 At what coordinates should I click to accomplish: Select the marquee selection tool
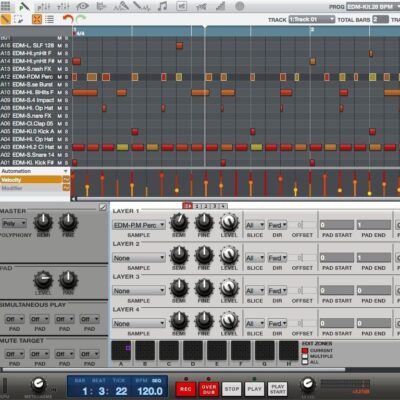pos(18,19)
